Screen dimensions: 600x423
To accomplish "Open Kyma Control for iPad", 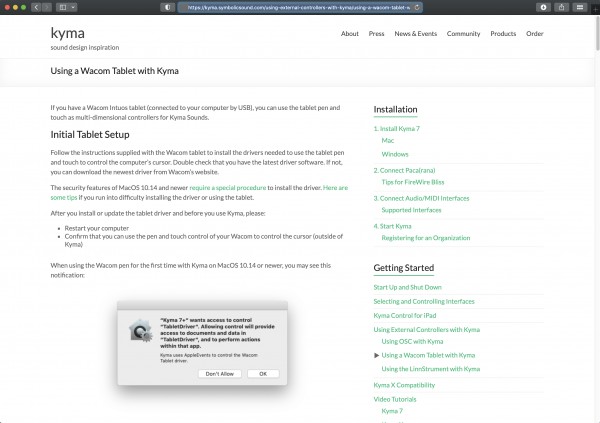I will pos(405,315).
